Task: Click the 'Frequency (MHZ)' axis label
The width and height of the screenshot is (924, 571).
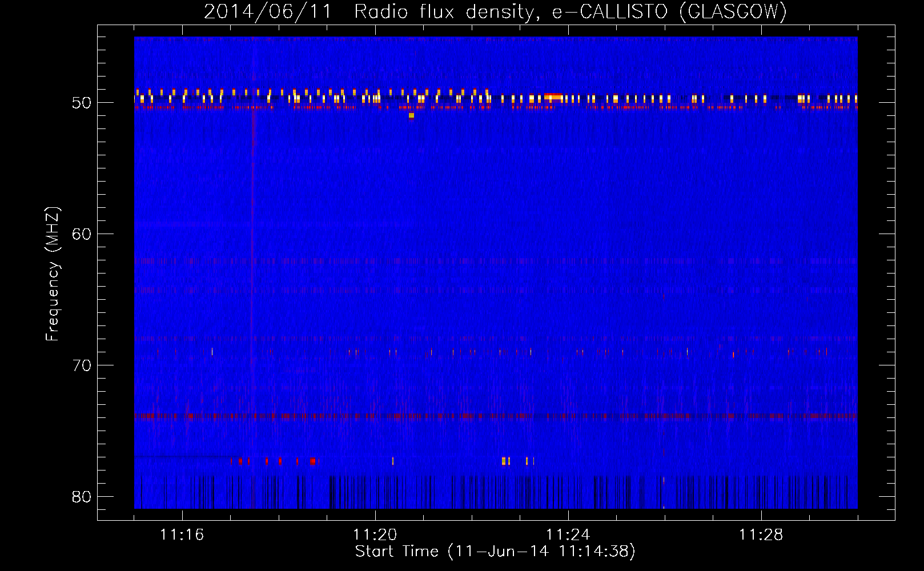Action: [x=52, y=274]
